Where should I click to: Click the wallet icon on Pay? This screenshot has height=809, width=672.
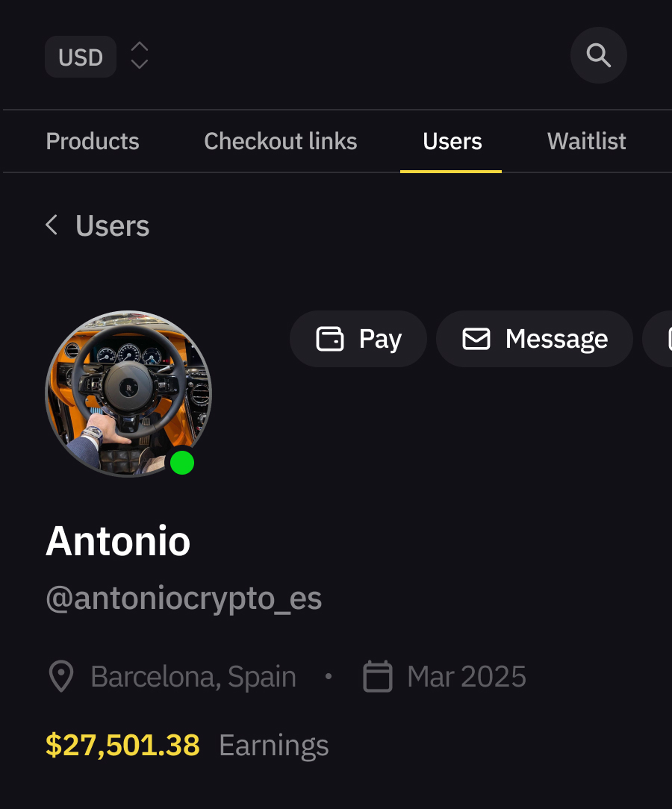click(330, 339)
